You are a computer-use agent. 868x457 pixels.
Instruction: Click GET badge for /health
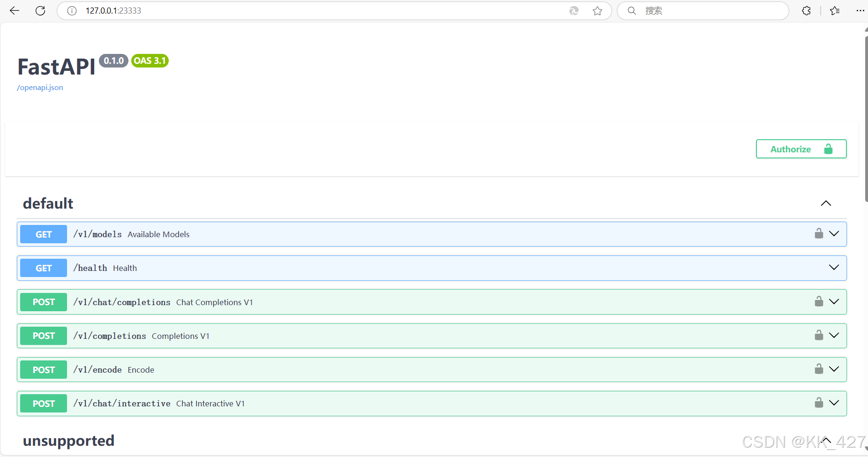(44, 268)
